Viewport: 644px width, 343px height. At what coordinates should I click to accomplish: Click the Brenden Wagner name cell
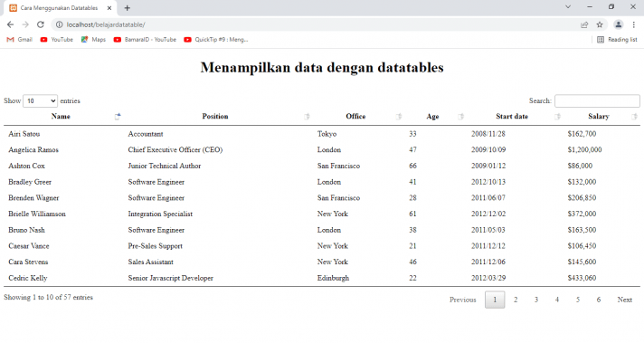point(33,198)
